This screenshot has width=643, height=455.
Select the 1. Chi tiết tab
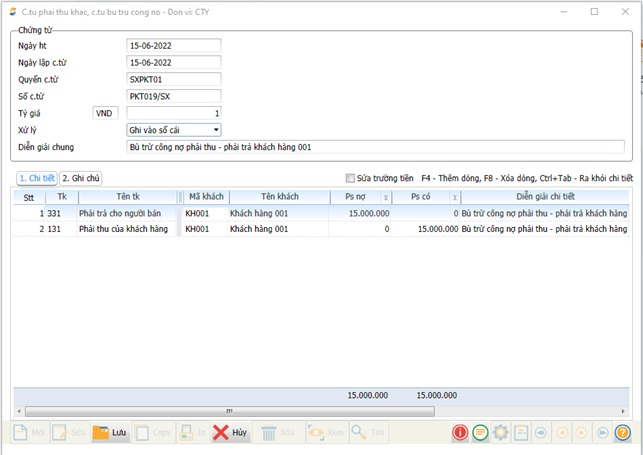pyautogui.click(x=36, y=178)
